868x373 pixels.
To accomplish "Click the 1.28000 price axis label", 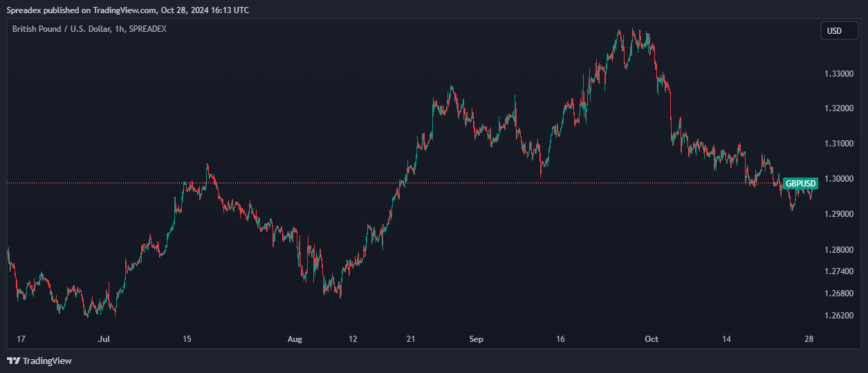I will 838,249.
